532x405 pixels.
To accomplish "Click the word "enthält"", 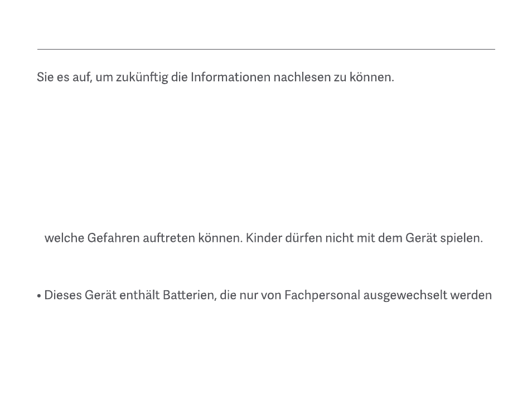I will (x=139, y=295).
